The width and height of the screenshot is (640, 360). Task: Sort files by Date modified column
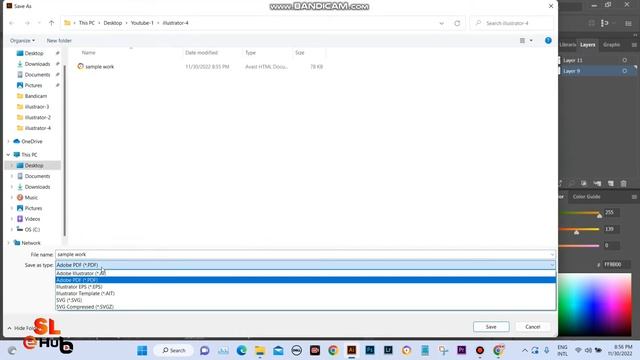pyautogui.click(x=201, y=53)
